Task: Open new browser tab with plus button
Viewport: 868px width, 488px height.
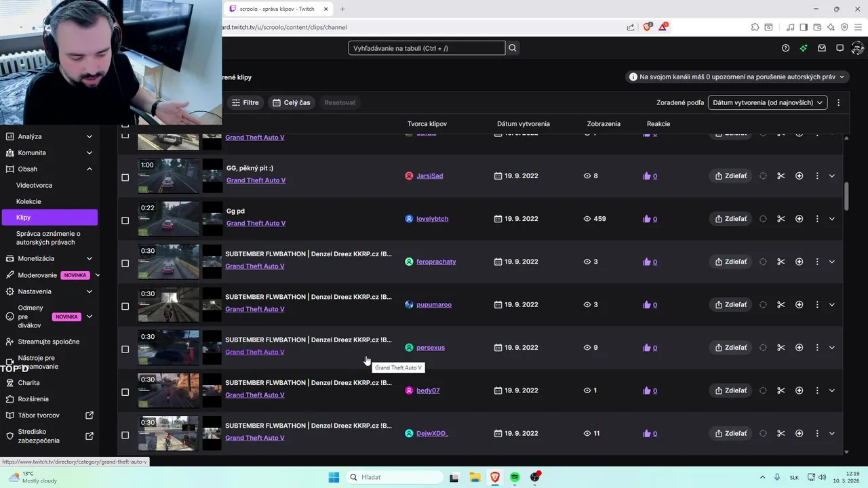Action: [x=342, y=9]
